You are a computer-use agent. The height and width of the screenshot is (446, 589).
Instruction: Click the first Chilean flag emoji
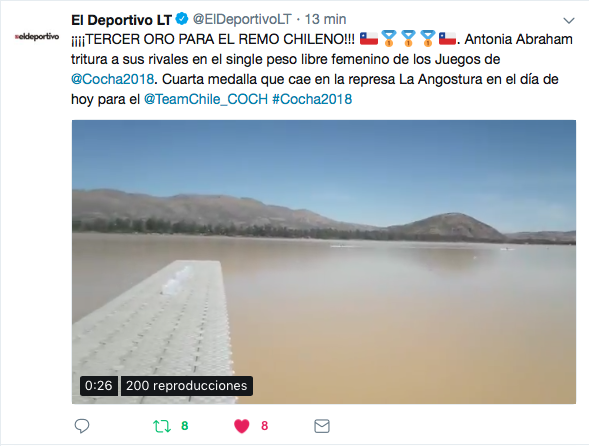point(369,38)
